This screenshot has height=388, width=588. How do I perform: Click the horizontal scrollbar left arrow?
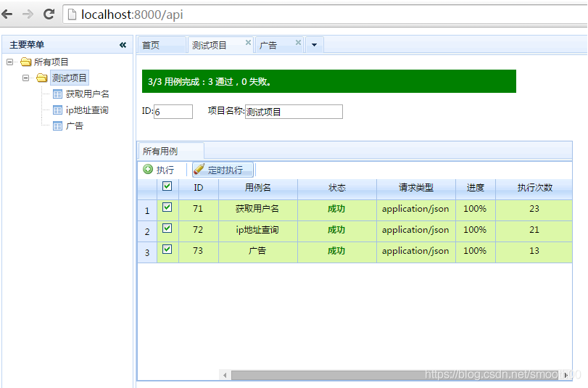(225, 375)
